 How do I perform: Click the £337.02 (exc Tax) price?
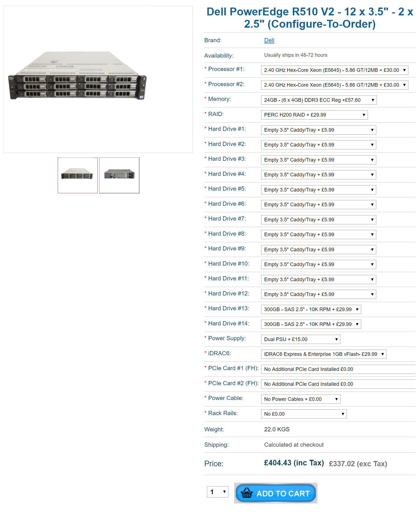pos(358,464)
